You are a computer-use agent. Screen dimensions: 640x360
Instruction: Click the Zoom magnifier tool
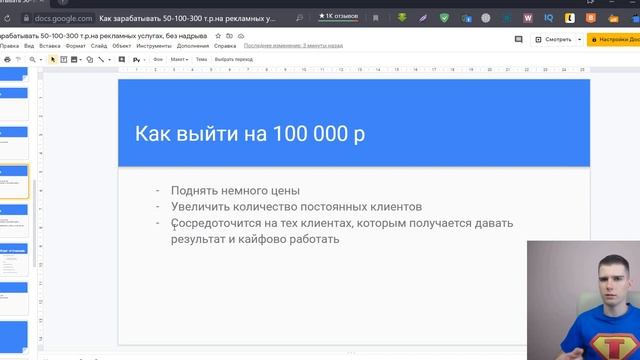[x=32, y=60]
